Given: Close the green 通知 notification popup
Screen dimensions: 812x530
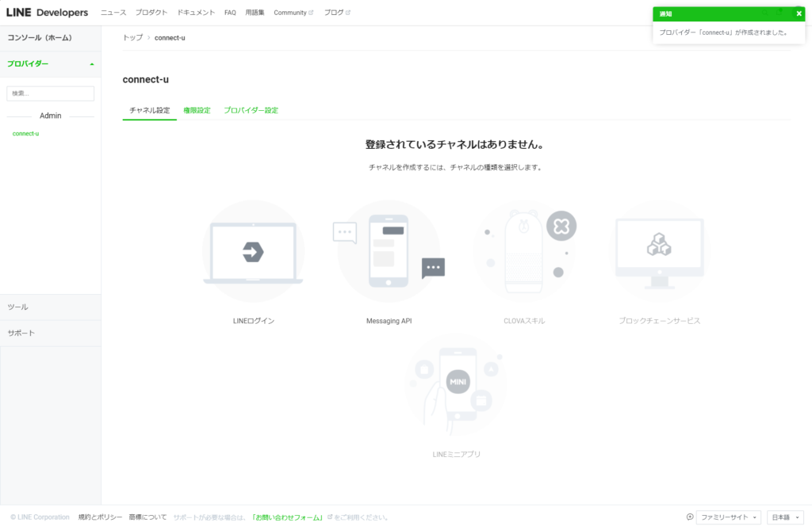Looking at the screenshot, I should 799,13.
